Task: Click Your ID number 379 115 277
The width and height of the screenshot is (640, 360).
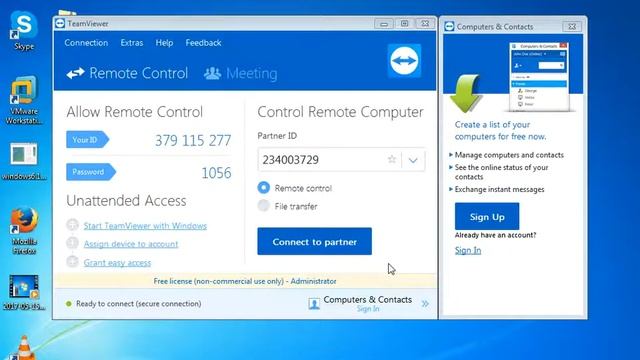Action: [193, 141]
